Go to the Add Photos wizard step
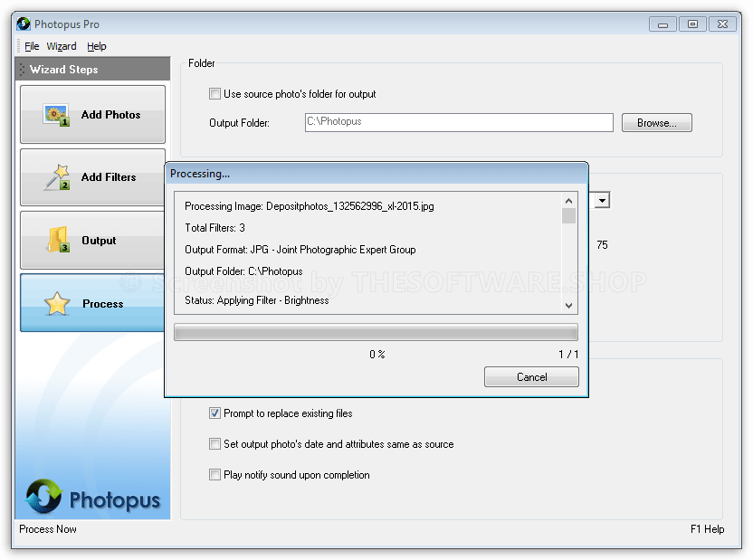Image resolution: width=753 pixels, height=560 pixels. (92, 114)
